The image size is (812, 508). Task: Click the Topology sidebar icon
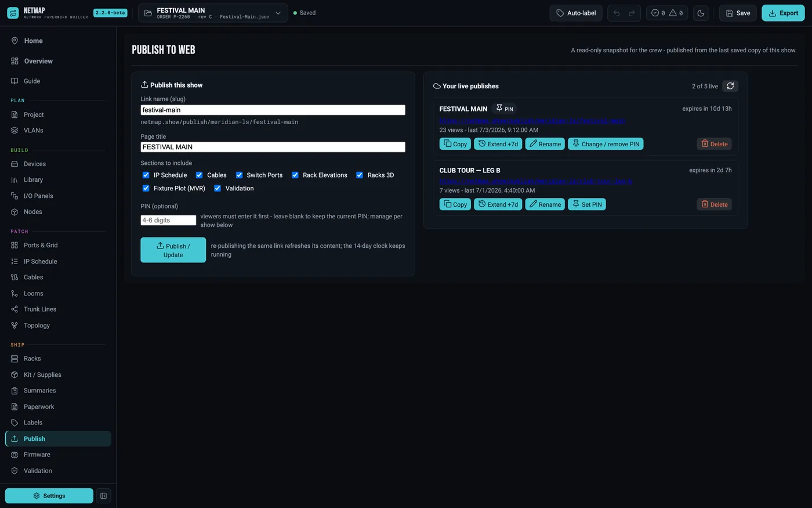tap(14, 325)
